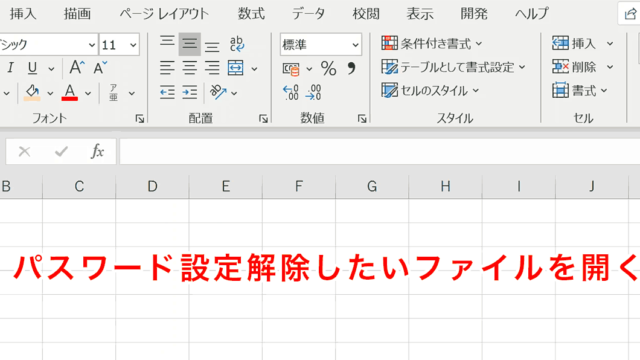This screenshot has height=360, width=640.
Task: Expand the 条件付き書式 menu
Action: tap(432, 43)
